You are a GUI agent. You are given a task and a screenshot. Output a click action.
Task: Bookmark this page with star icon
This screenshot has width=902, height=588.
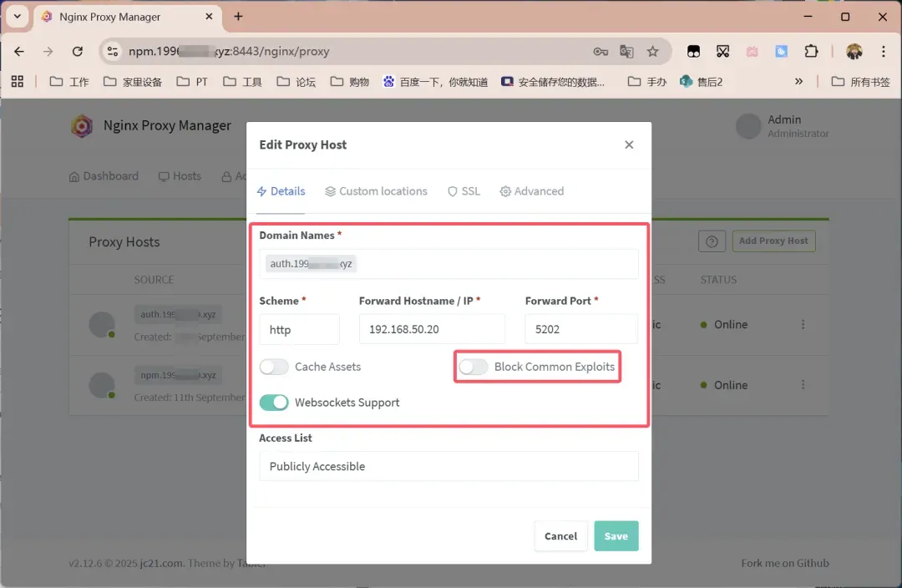point(652,52)
